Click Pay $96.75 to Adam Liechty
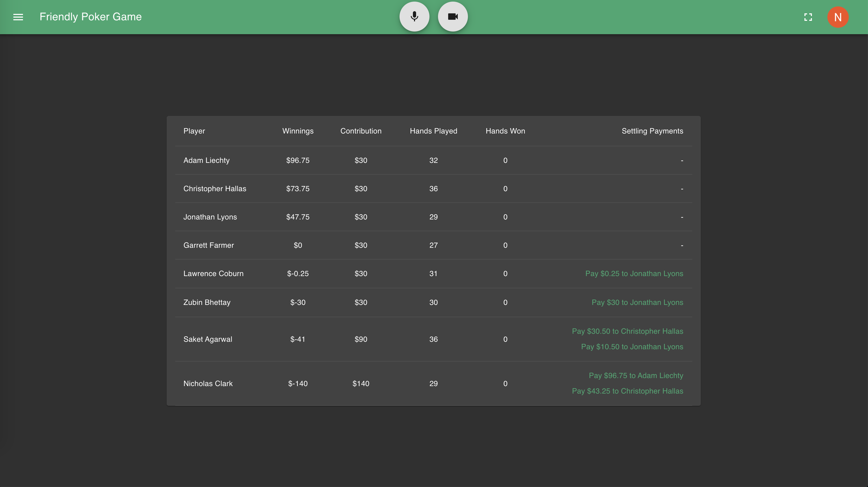 (635, 375)
